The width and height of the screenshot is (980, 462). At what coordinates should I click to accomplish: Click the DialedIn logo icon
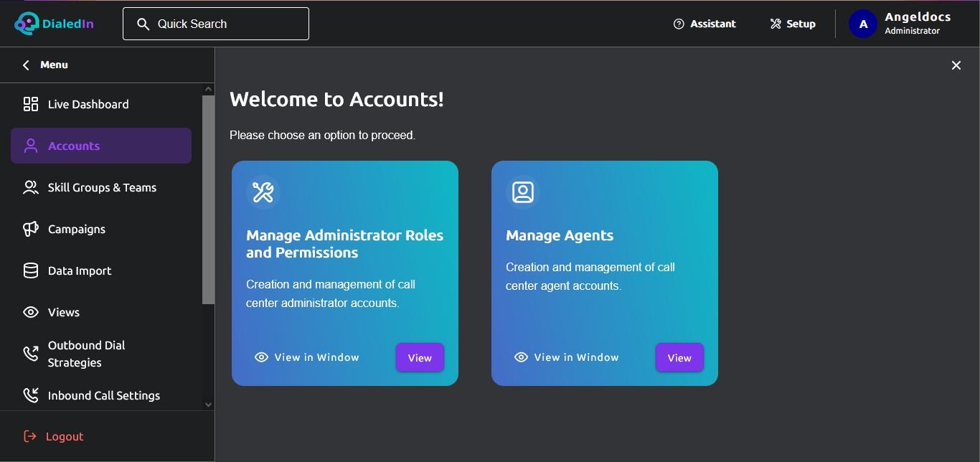click(x=27, y=24)
